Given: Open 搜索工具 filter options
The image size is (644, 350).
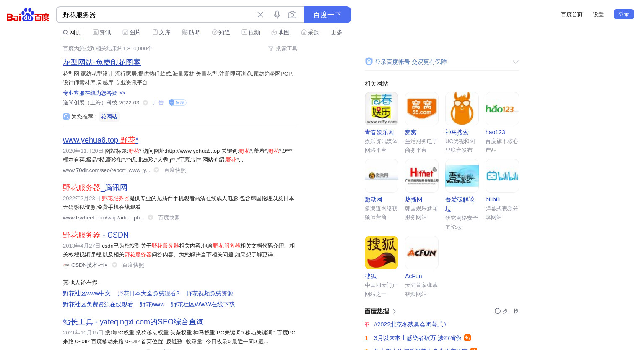Looking at the screenshot, I should 283,48.
